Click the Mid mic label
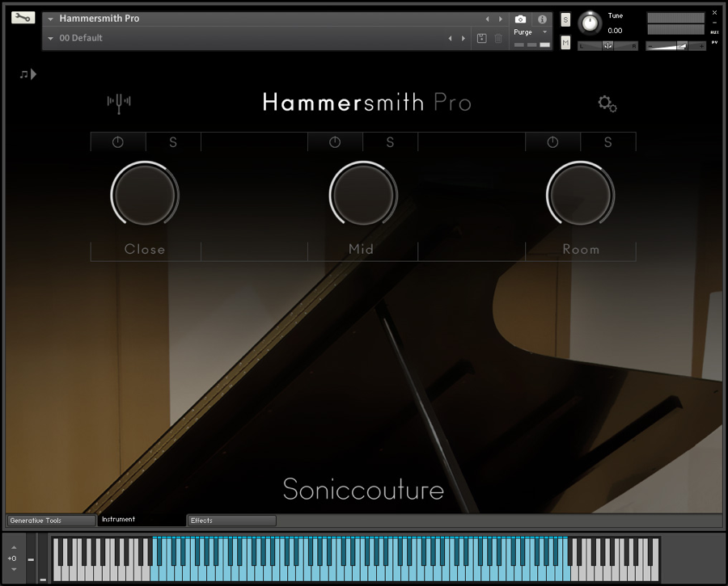 (362, 249)
